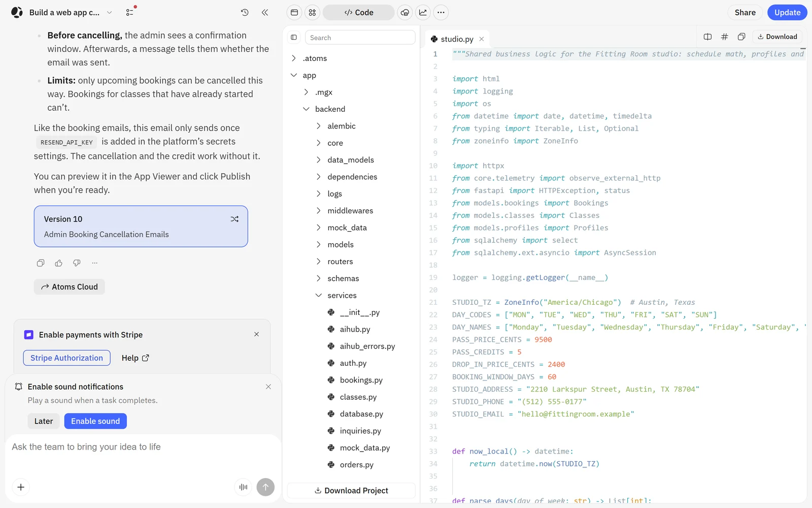Toggle the file tree sidebar icon

(x=294, y=38)
